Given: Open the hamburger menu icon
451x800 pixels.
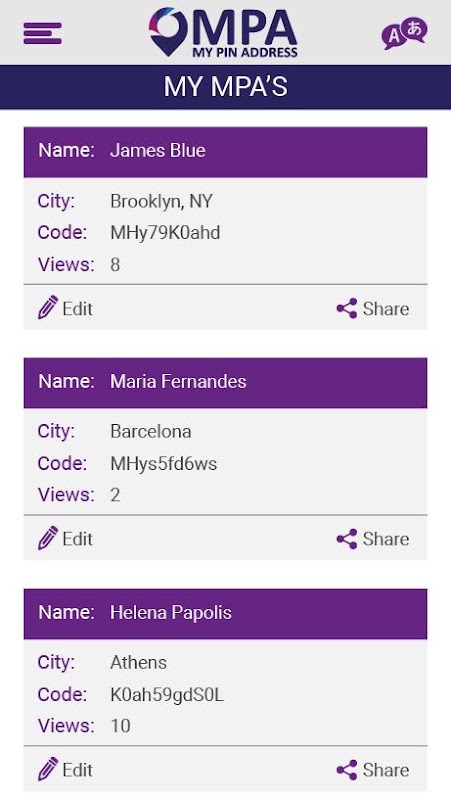Looking at the screenshot, I should click(x=42, y=33).
